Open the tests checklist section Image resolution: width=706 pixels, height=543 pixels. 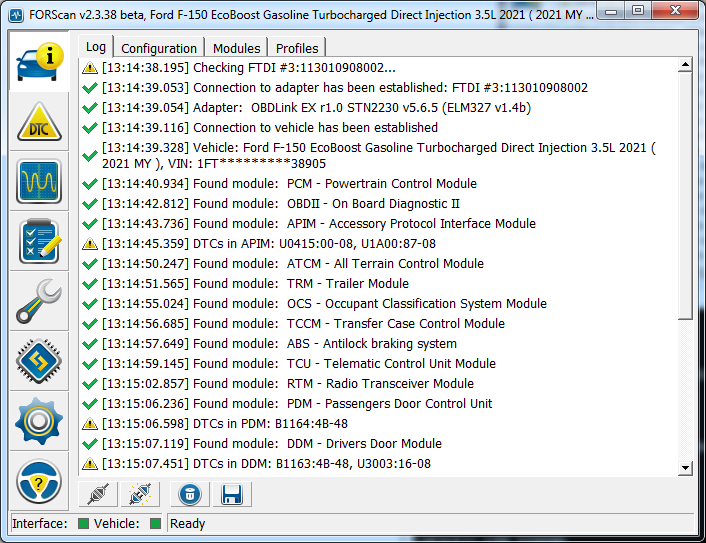(39, 241)
